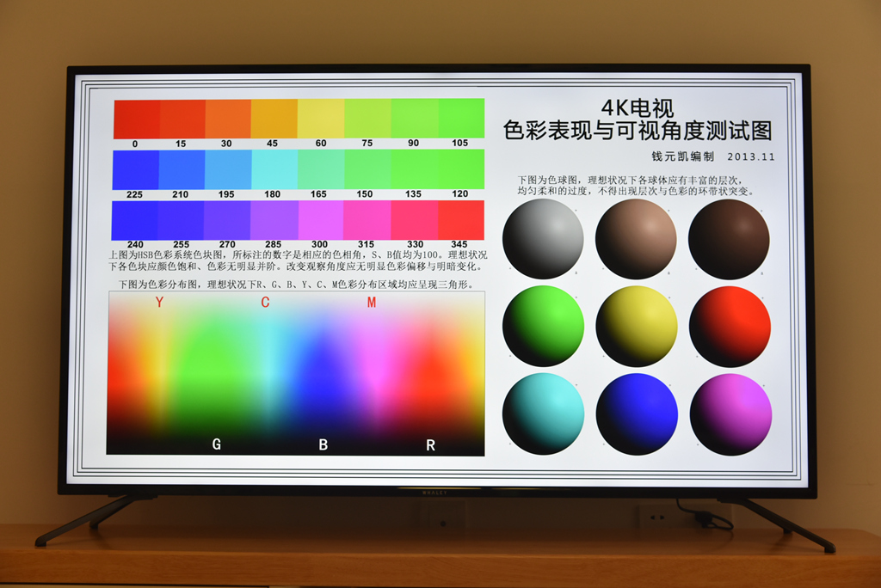This screenshot has width=881, height=588.
Task: Click the credit text 钱元凯编制 2013.11
Action: [x=713, y=156]
